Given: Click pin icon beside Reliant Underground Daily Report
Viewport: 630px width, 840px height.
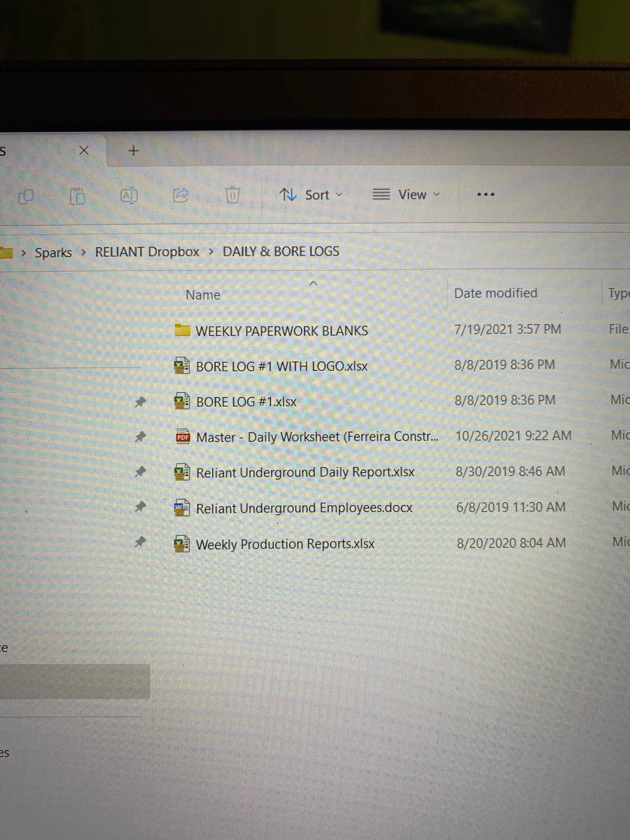Looking at the screenshot, I should (x=140, y=472).
